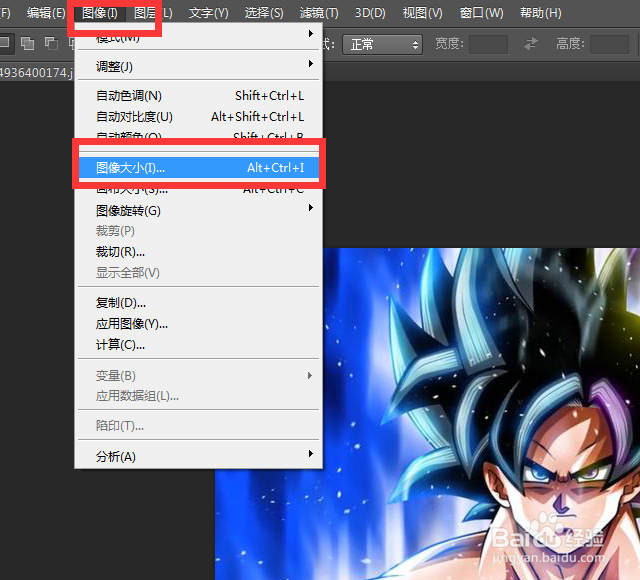Choose 复制(D)... from the menu
The height and width of the screenshot is (580, 640).
pos(198,303)
